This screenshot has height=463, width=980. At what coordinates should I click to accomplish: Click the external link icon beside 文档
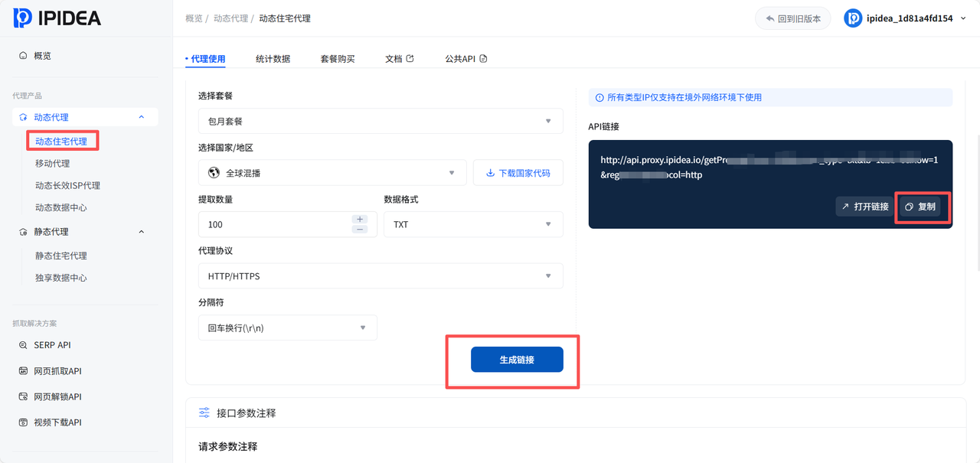[x=410, y=58]
